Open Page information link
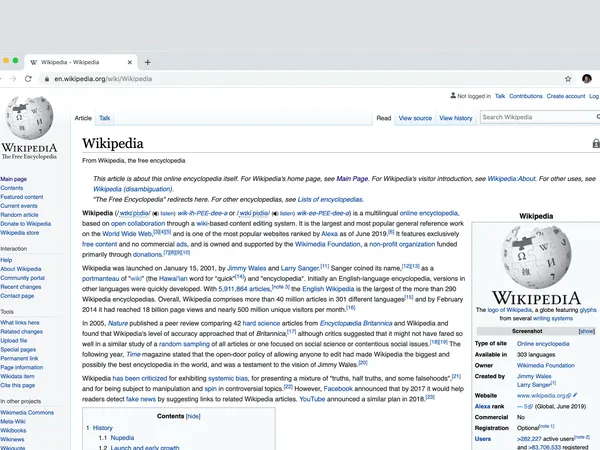The width and height of the screenshot is (600, 450). pyautogui.click(x=21, y=367)
